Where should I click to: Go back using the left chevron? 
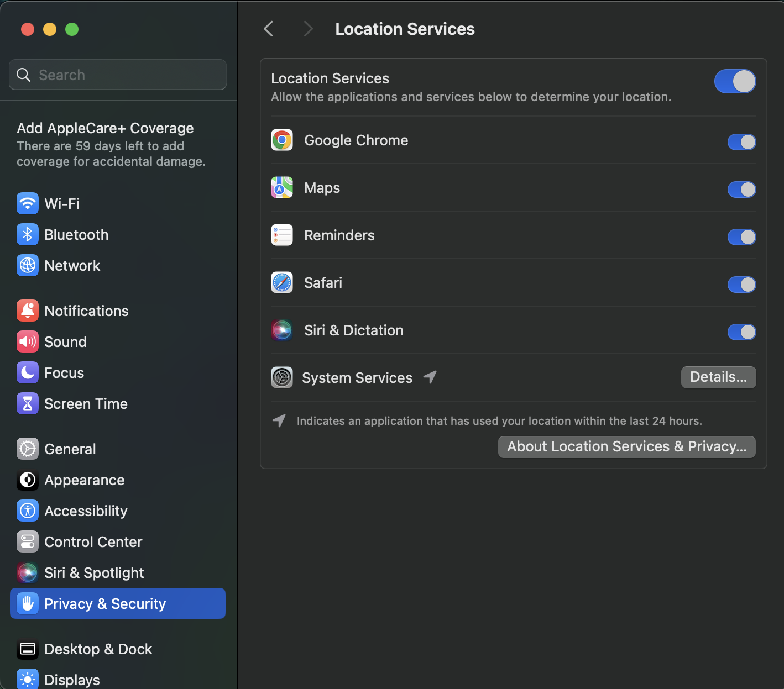click(x=269, y=29)
